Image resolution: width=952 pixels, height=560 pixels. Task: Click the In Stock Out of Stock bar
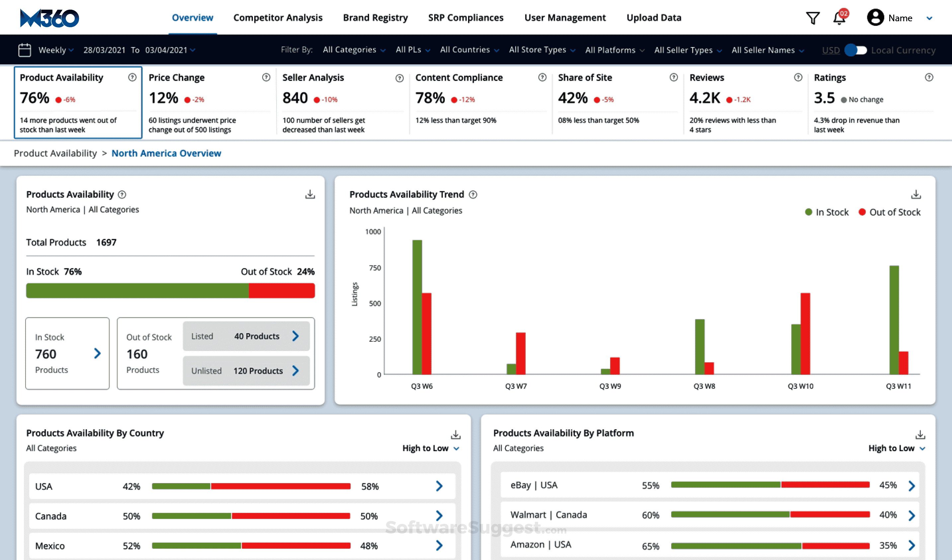(x=170, y=290)
